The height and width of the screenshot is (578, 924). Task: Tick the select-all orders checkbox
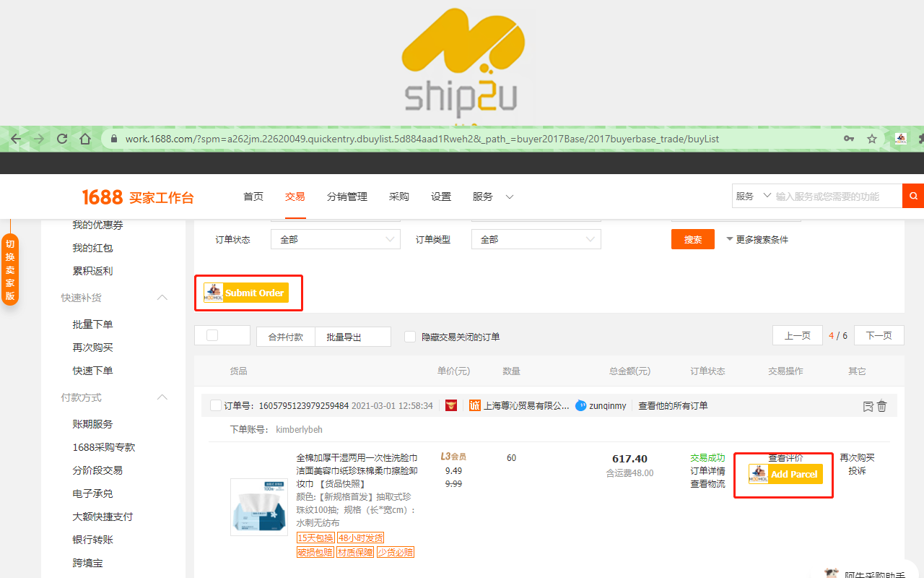pos(212,335)
